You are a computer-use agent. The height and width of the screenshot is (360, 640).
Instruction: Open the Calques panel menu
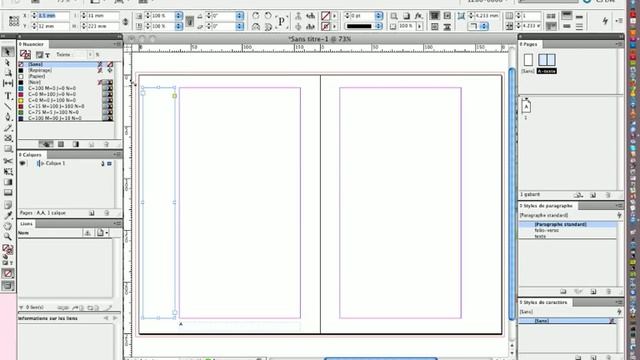[118, 155]
